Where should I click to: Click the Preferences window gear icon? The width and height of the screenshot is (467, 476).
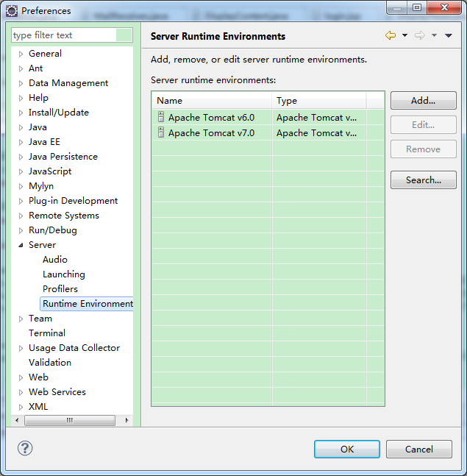point(12,11)
